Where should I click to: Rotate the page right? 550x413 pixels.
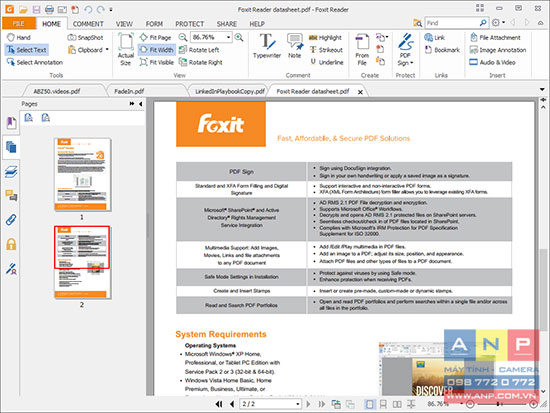[x=201, y=62]
